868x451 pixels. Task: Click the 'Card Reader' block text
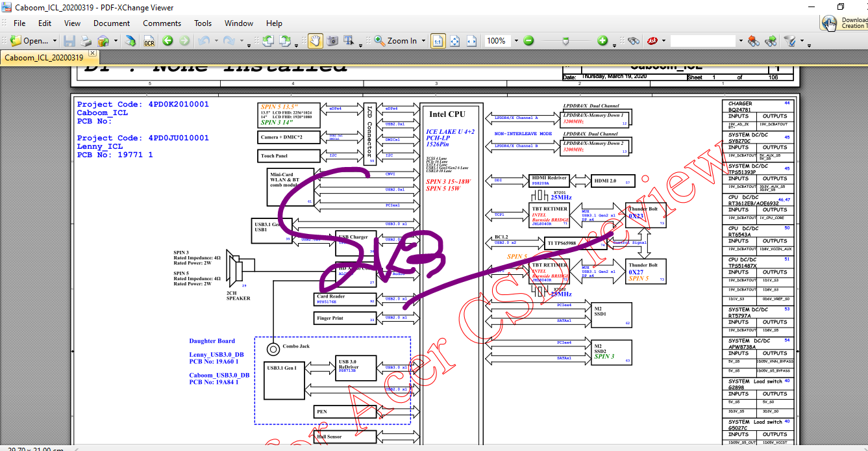(x=331, y=296)
